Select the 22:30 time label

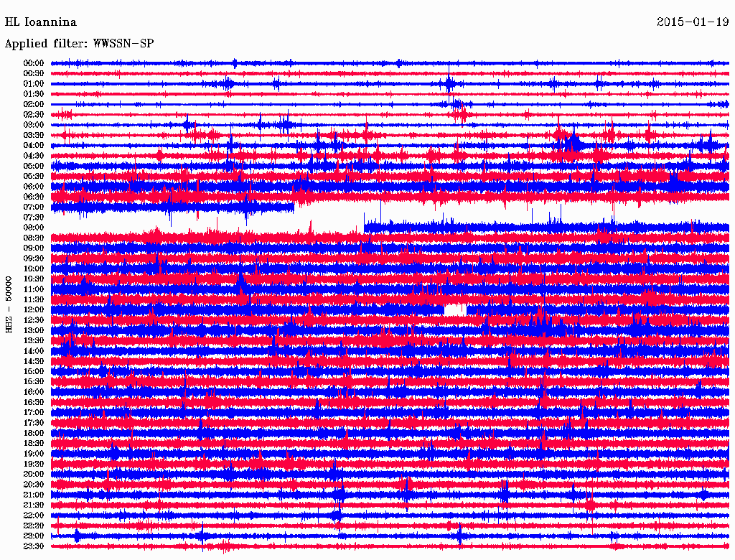pyautogui.click(x=34, y=526)
